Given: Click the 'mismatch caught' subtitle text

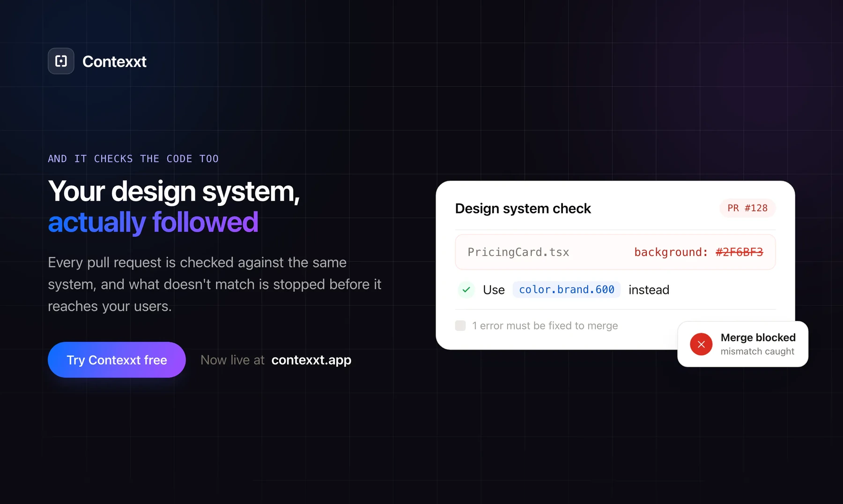Looking at the screenshot, I should tap(757, 351).
